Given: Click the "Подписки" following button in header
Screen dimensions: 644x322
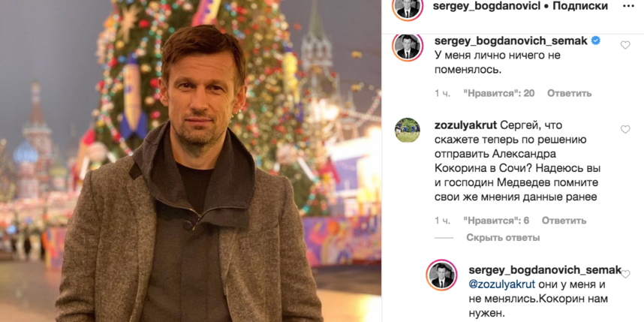Looking at the screenshot, I should (580, 6).
